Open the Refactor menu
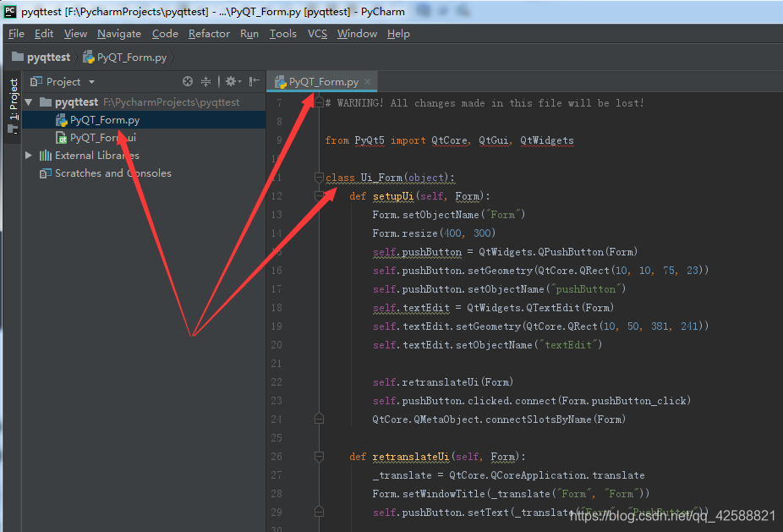The height and width of the screenshot is (532, 783). (209, 34)
